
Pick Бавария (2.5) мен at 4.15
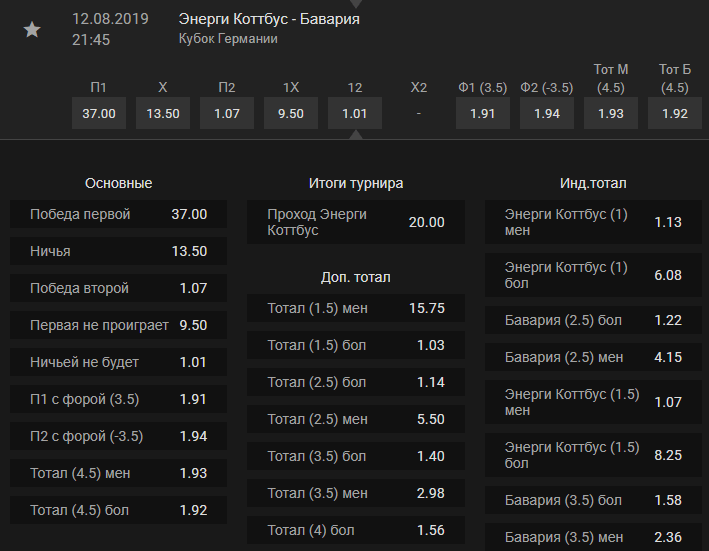pos(593,358)
